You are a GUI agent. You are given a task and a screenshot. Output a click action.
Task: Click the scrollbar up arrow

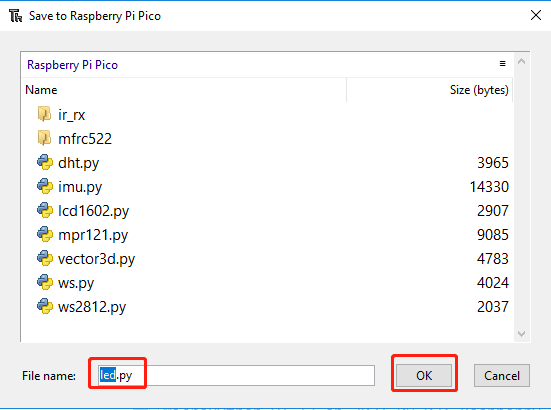pyautogui.click(x=521, y=61)
